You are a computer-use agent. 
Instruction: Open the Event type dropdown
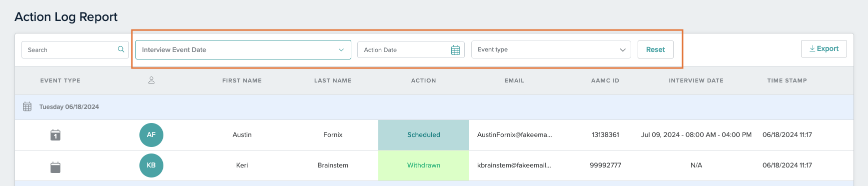point(551,49)
